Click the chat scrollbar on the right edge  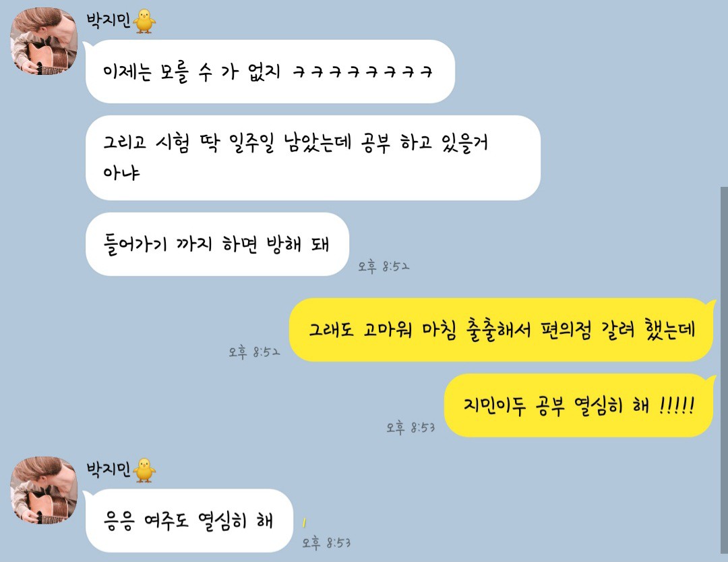[724, 371]
